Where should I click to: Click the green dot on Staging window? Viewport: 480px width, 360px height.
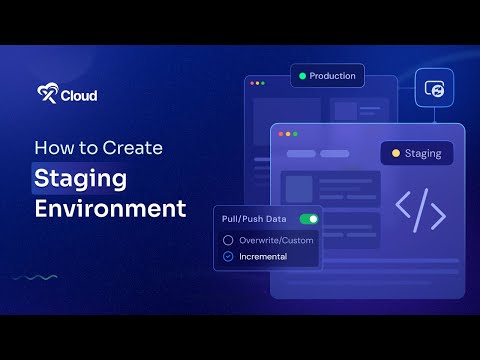coord(295,134)
